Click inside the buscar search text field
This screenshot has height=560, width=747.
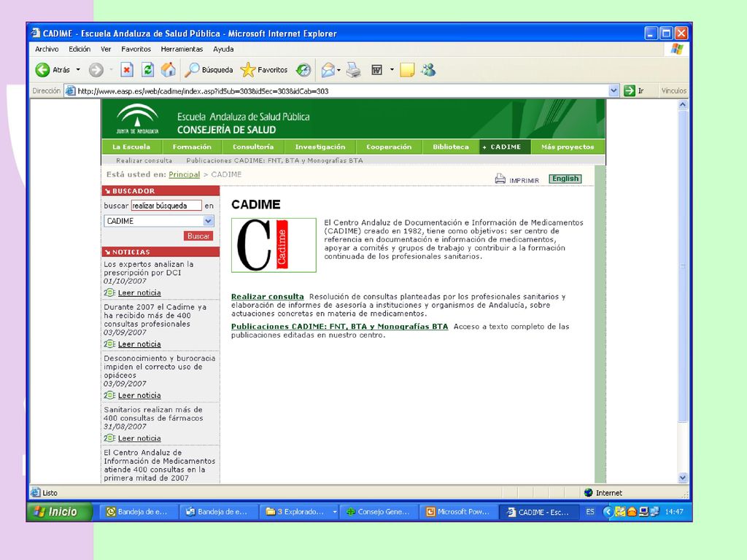(x=166, y=206)
